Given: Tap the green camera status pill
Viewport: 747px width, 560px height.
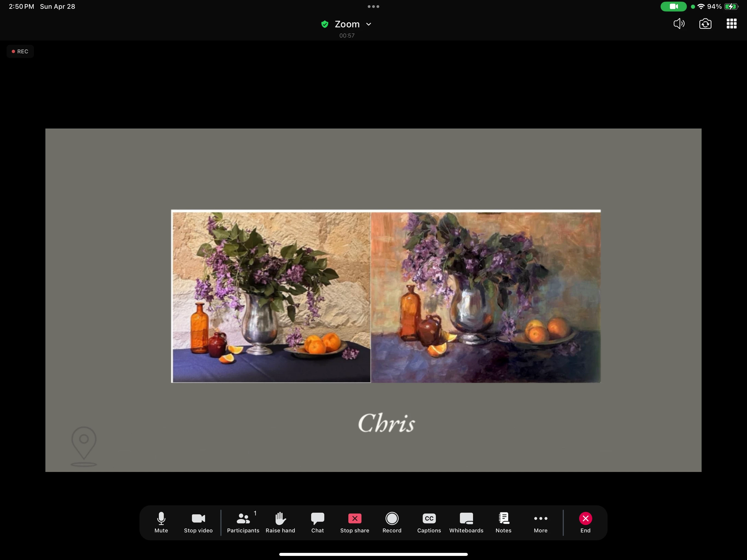Looking at the screenshot, I should 673,6.
